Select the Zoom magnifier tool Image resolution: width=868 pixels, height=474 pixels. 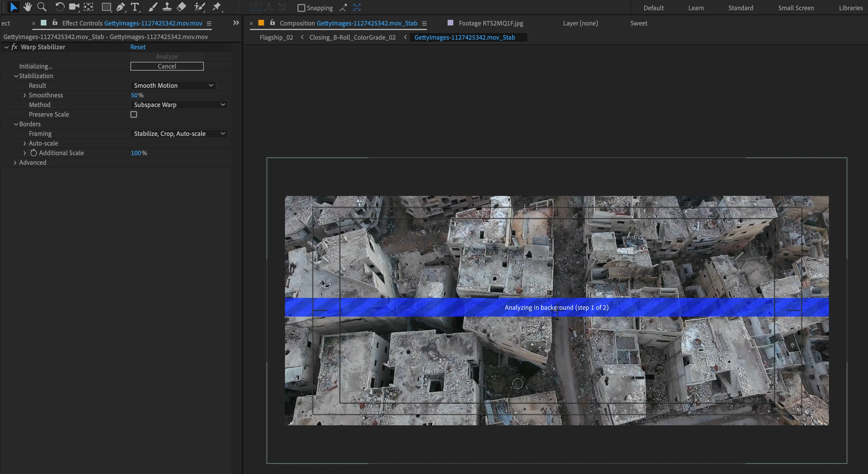(x=42, y=7)
